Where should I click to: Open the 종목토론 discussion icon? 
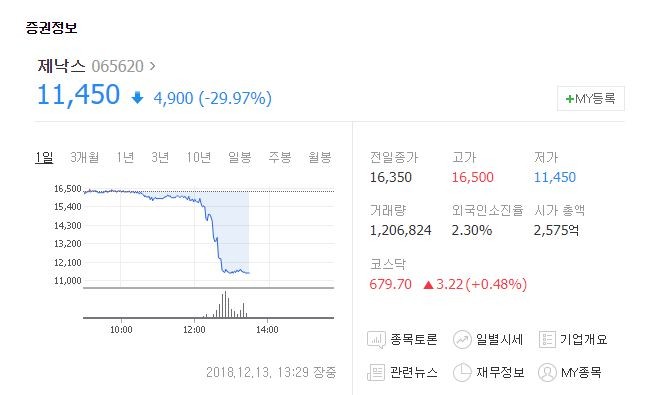tap(376, 339)
